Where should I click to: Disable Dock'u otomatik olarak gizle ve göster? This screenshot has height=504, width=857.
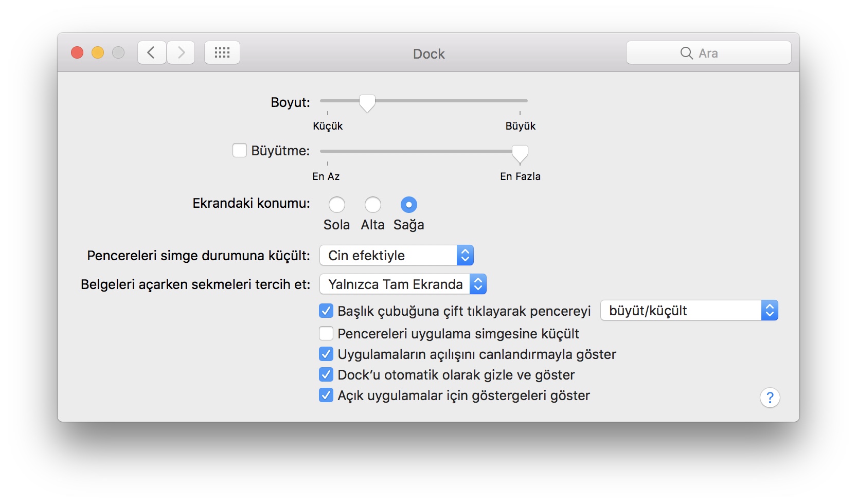coord(326,375)
